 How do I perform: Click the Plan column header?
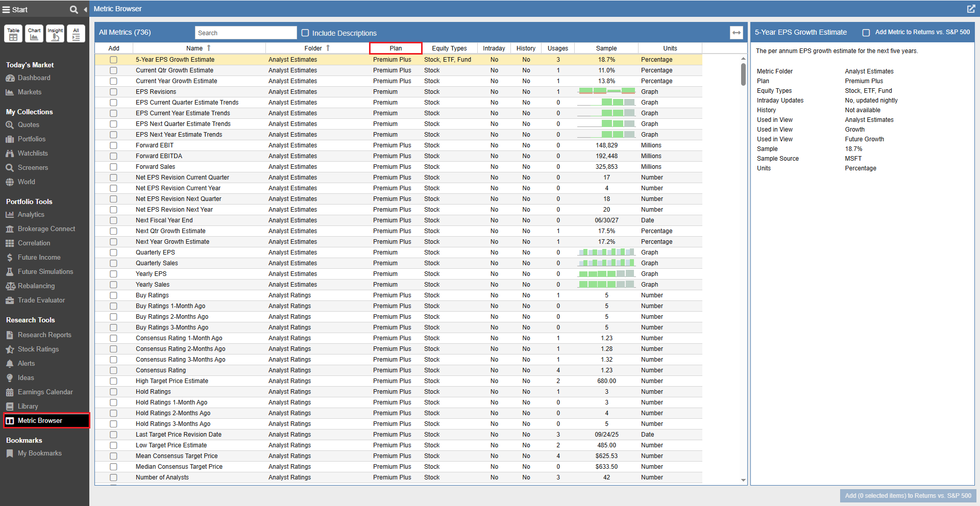pos(396,48)
